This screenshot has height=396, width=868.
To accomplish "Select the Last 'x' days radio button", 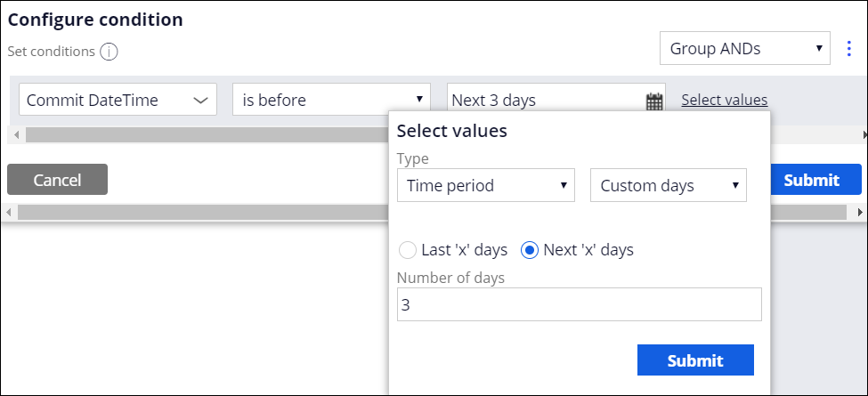I will [407, 251].
